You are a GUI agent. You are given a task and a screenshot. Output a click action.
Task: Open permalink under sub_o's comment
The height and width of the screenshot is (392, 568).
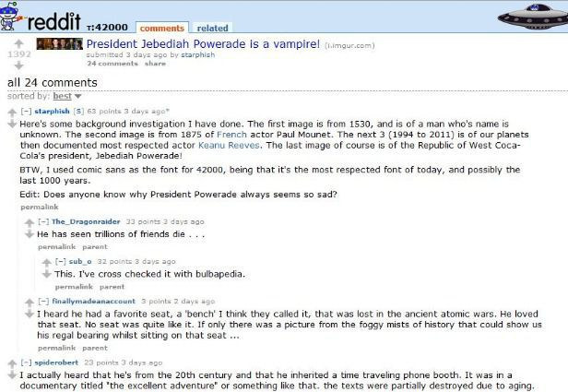coord(74,287)
